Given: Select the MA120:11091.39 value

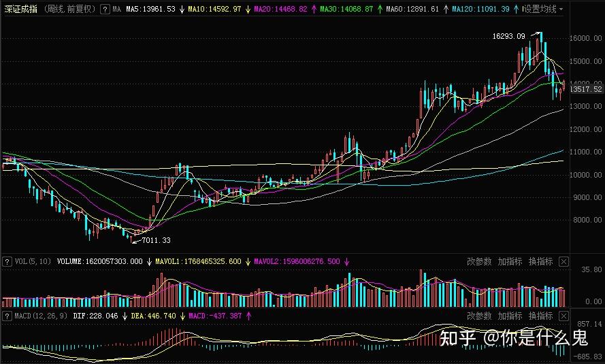Looking at the screenshot, I should click(480, 9).
